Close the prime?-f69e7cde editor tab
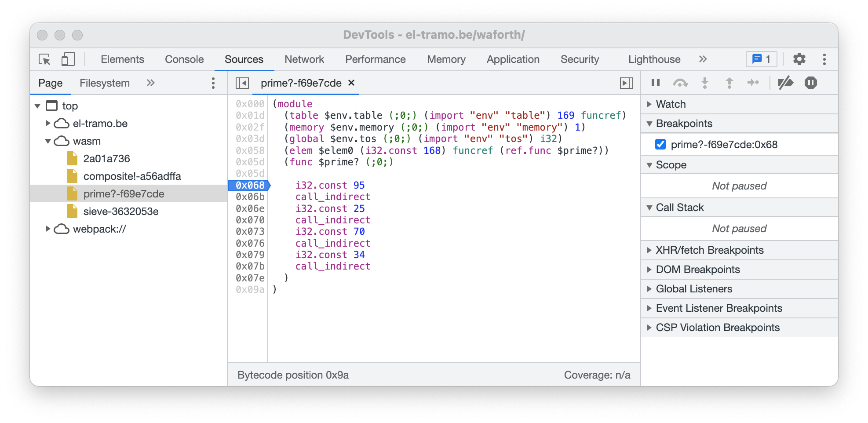Viewport: 868px width, 423px height. coord(351,83)
